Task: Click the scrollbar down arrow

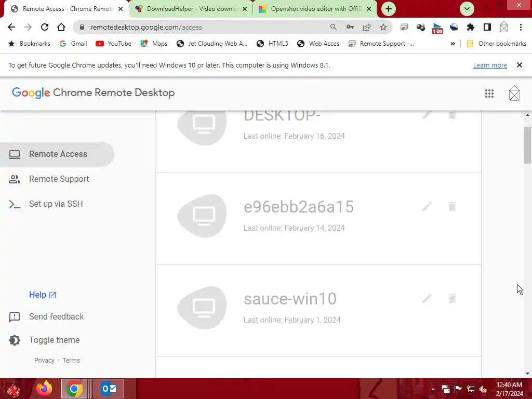Action: click(x=527, y=374)
